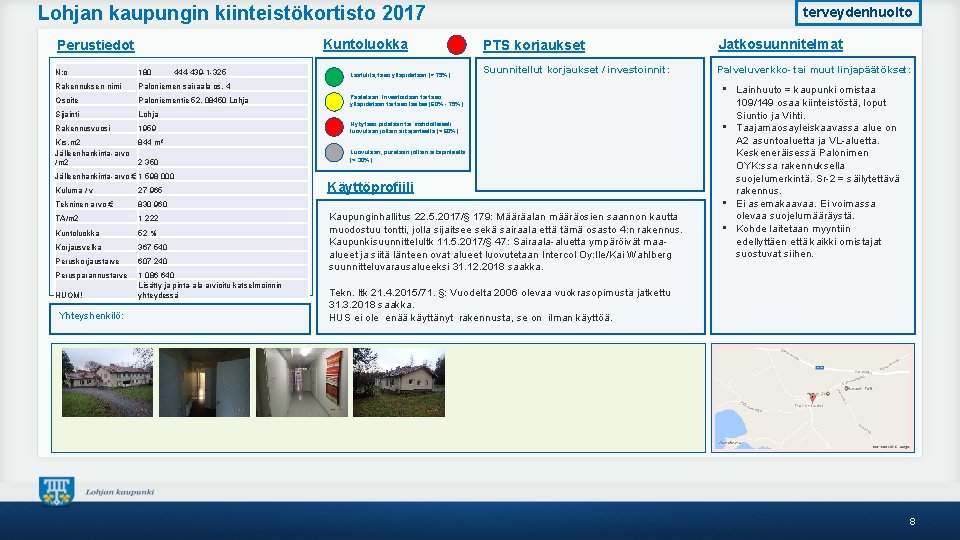Image resolution: width=960 pixels, height=540 pixels.
Task: Click the Peruskorjaustarve value 607 240
Action: coord(152,261)
